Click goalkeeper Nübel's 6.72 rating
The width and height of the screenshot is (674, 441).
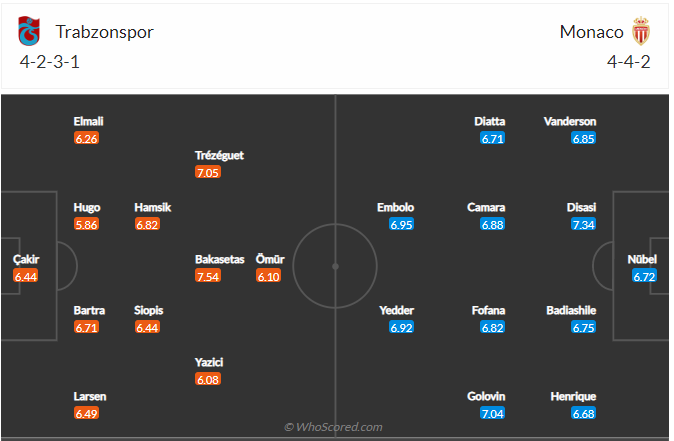[x=644, y=275]
